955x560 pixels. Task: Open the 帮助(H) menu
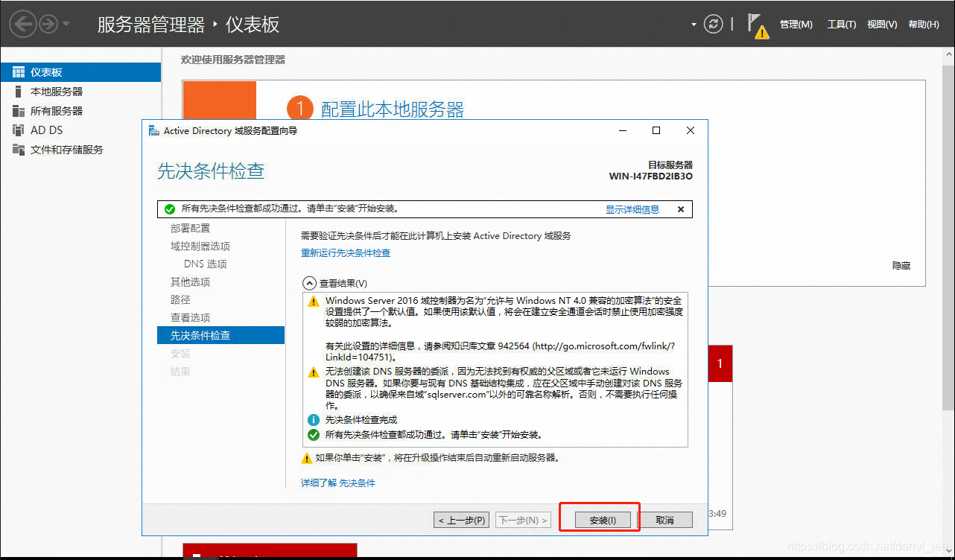[923, 25]
